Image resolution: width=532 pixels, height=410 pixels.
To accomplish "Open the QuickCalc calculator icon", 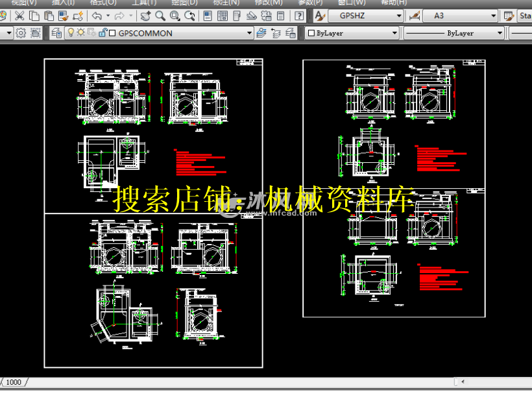I will [280, 16].
